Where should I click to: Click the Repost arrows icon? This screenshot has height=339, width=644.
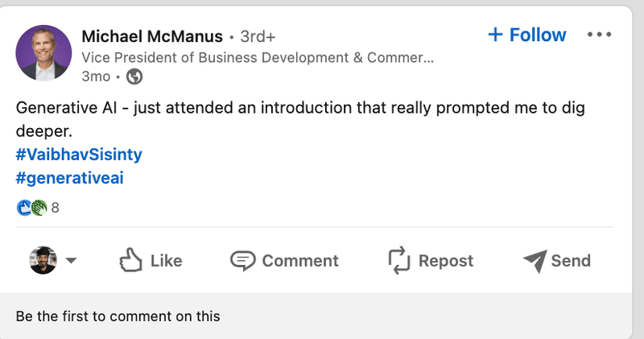coord(400,260)
